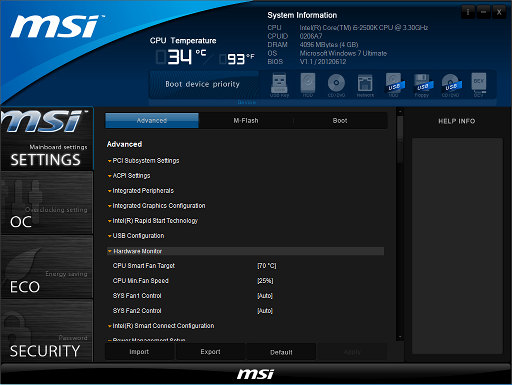Select the USB Key boot device icon
Image resolution: width=512 pixels, height=385 pixels.
(279, 85)
